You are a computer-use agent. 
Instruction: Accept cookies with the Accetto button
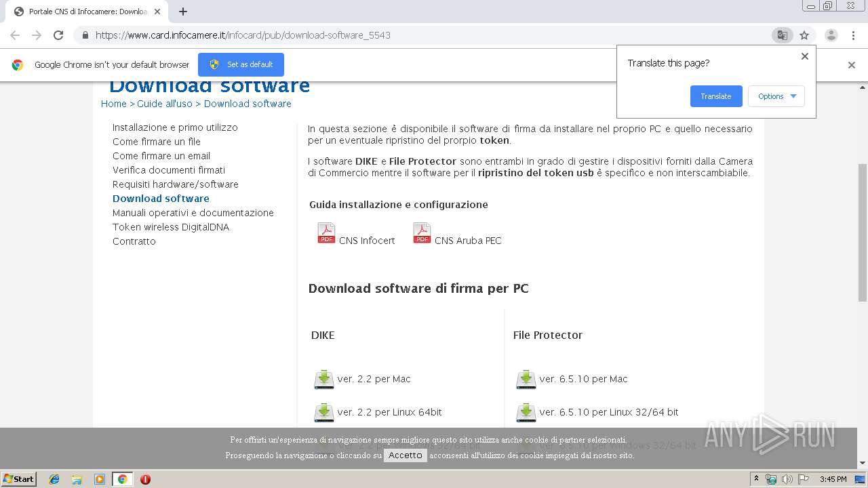(x=406, y=455)
